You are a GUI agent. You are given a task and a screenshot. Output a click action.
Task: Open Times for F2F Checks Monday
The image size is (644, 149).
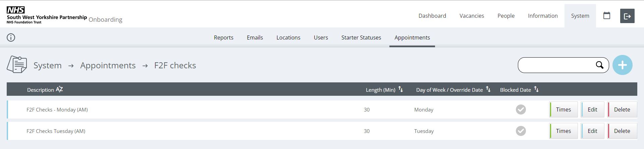[563, 109]
